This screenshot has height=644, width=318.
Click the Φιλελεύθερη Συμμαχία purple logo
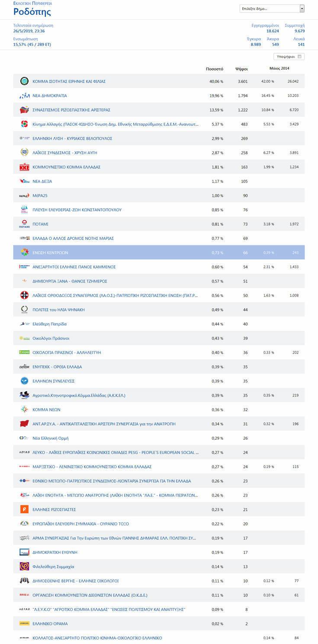point(24,567)
